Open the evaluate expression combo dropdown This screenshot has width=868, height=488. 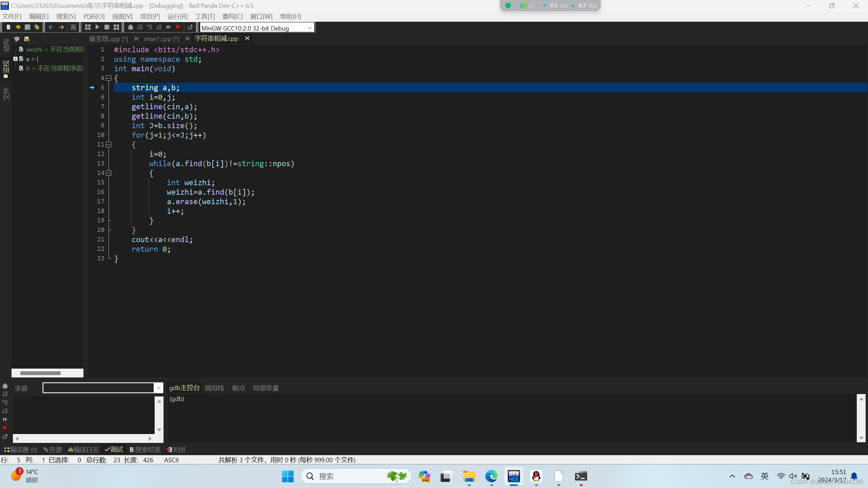pos(158,388)
